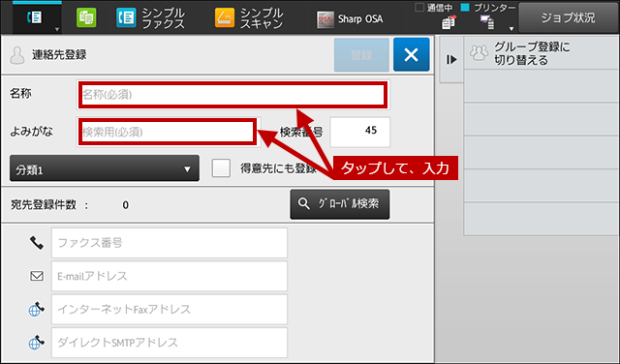View ジョブ状況 job status
Image resolution: width=620 pixels, height=364 pixels.
(569, 17)
